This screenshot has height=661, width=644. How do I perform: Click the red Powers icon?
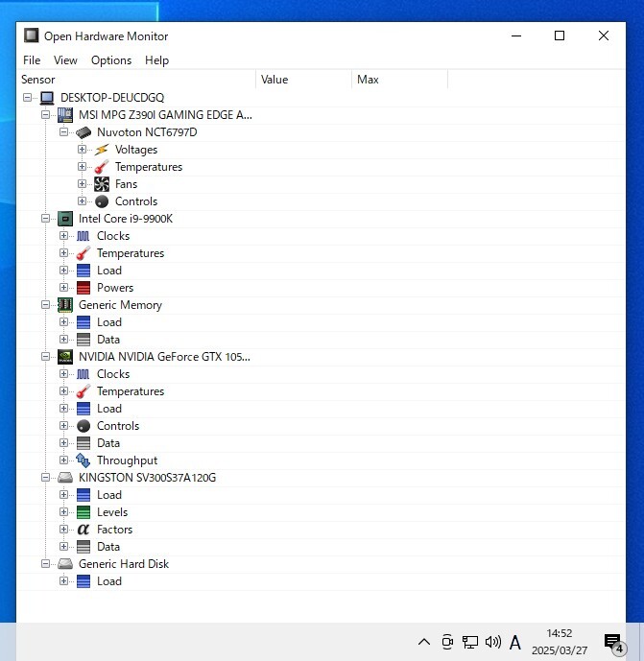tap(83, 288)
